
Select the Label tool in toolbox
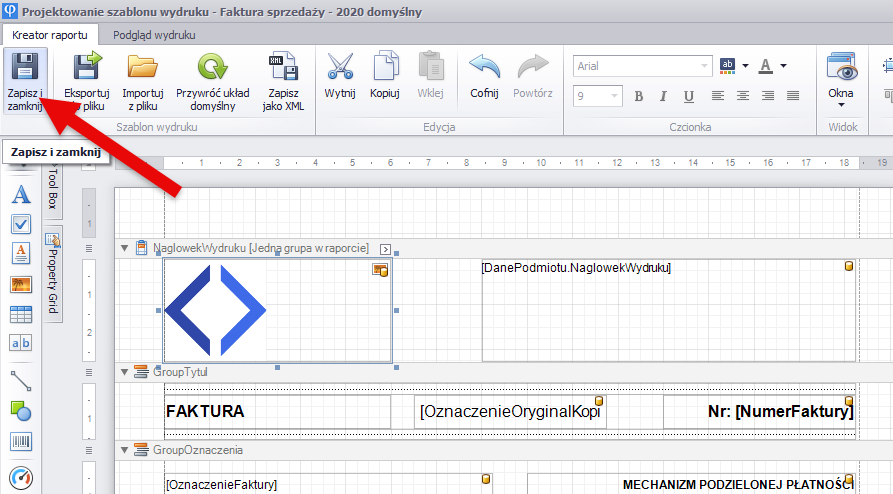tap(21, 194)
